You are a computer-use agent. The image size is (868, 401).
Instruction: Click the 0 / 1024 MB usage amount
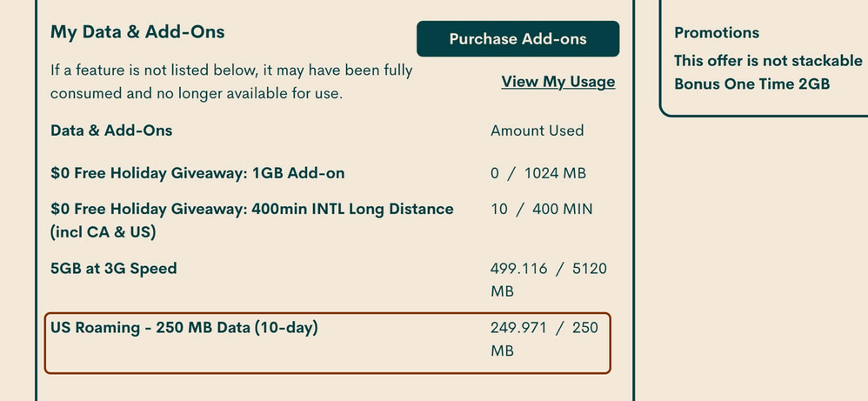[537, 173]
